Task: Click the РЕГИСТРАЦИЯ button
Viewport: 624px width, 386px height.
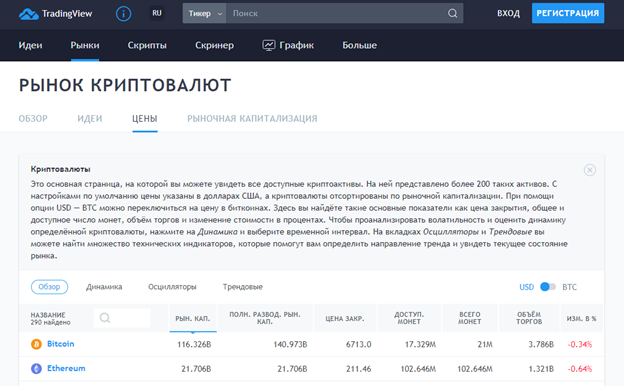Action: pos(568,14)
